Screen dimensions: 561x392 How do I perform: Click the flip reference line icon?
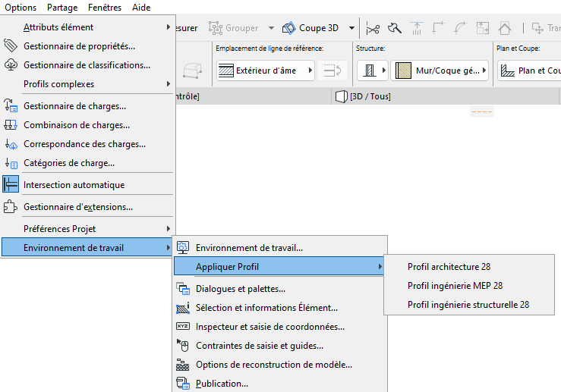(x=333, y=71)
